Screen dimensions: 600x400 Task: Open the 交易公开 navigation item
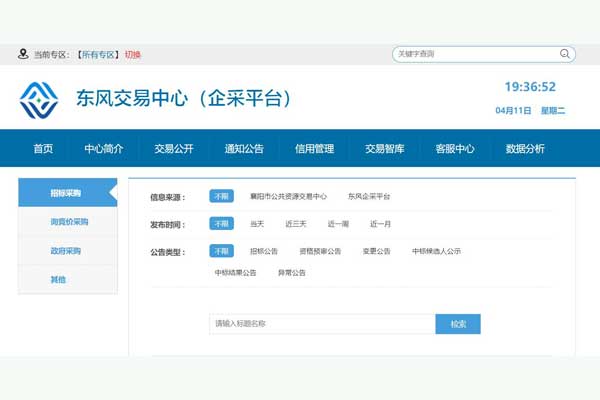point(174,149)
